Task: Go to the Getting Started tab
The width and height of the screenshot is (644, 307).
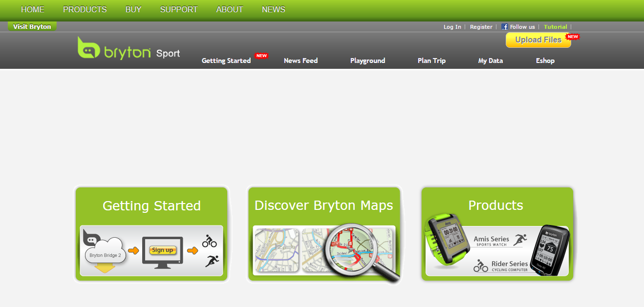Action: pos(226,61)
